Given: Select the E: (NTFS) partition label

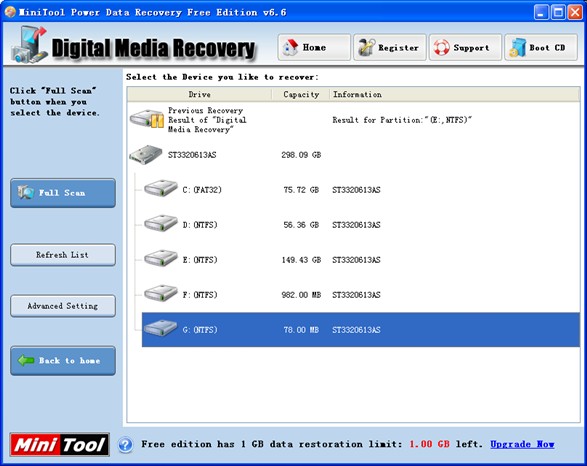Looking at the screenshot, I should [x=200, y=260].
